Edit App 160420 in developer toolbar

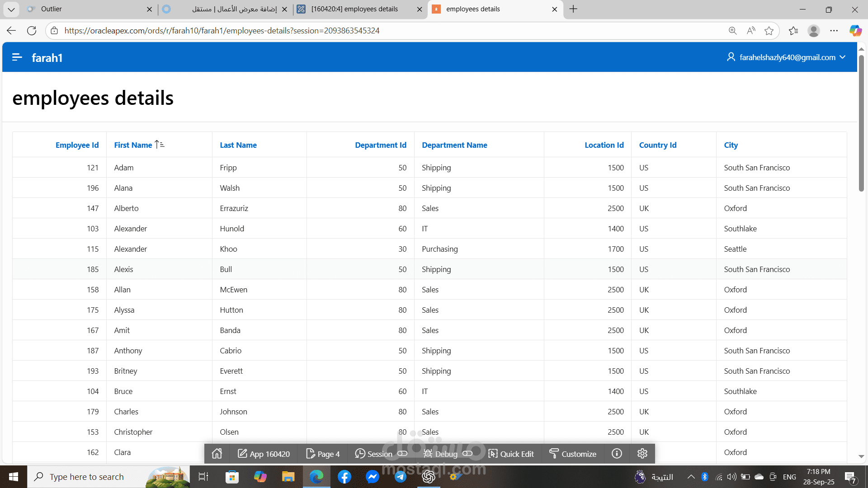click(x=264, y=454)
